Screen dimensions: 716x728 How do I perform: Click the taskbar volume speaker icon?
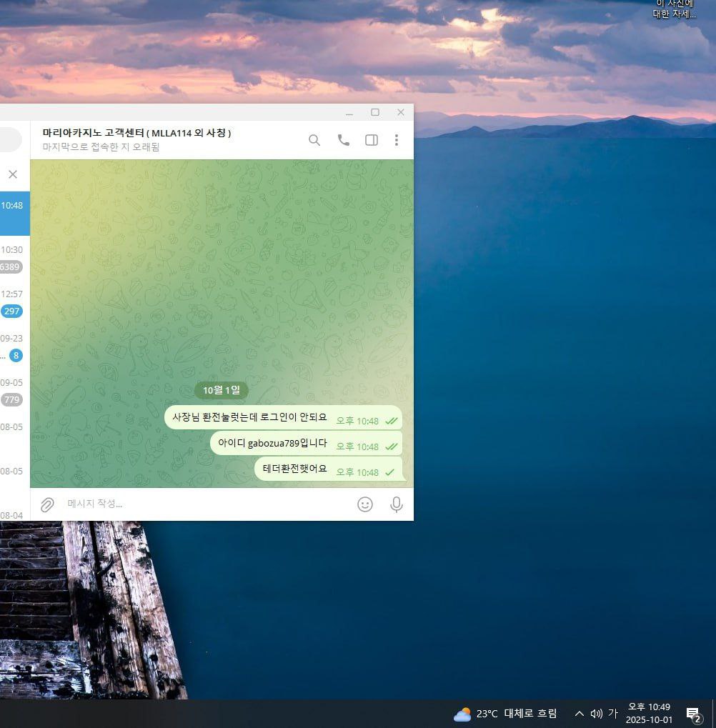tap(597, 714)
